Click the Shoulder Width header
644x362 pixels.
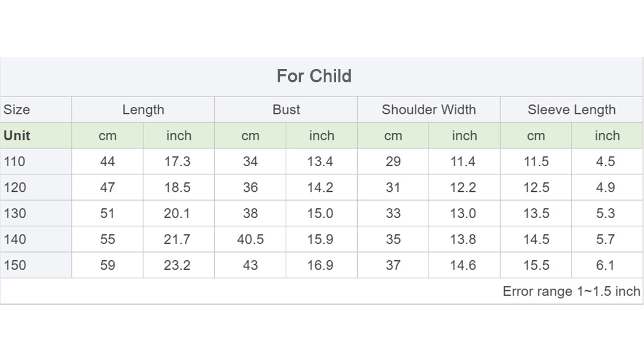tap(429, 109)
